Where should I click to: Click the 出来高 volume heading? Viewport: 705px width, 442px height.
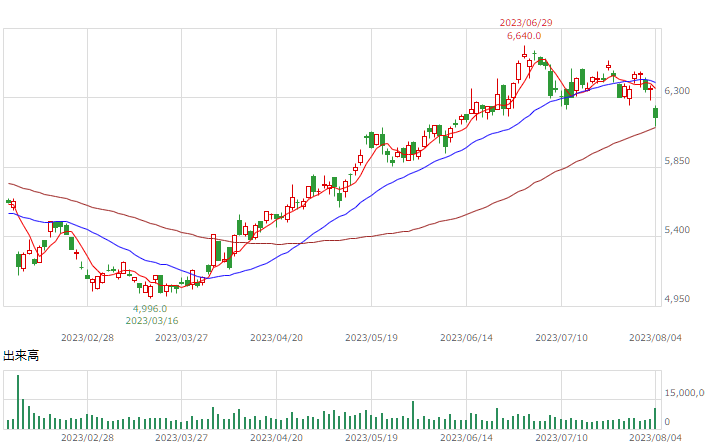[x=21, y=356]
